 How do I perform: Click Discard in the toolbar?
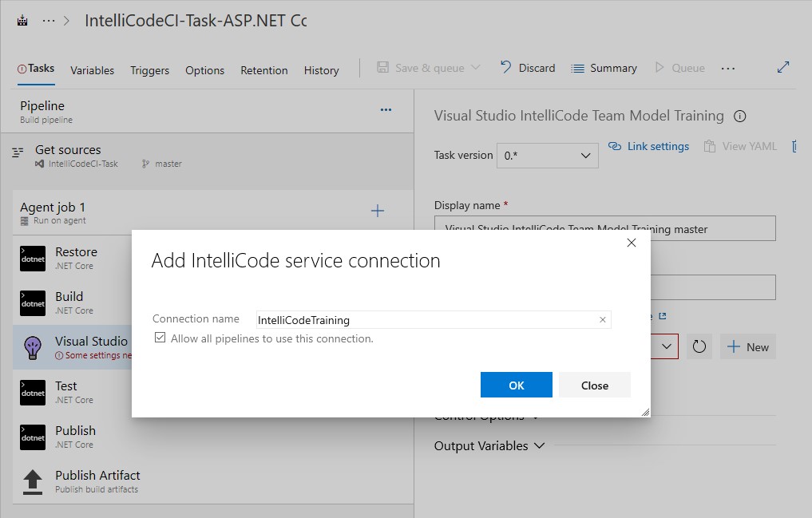(528, 68)
